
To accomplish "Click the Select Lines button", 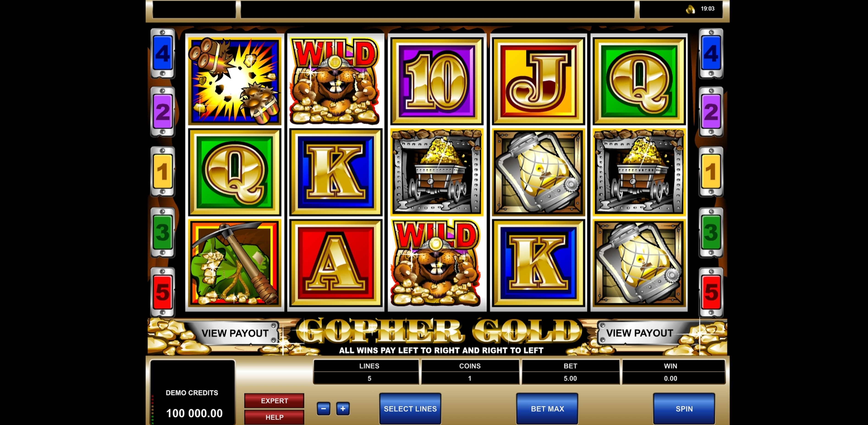I will coord(410,409).
